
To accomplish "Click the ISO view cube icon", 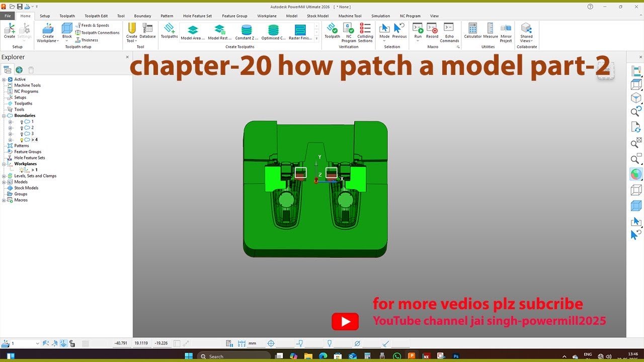I will (636, 98).
